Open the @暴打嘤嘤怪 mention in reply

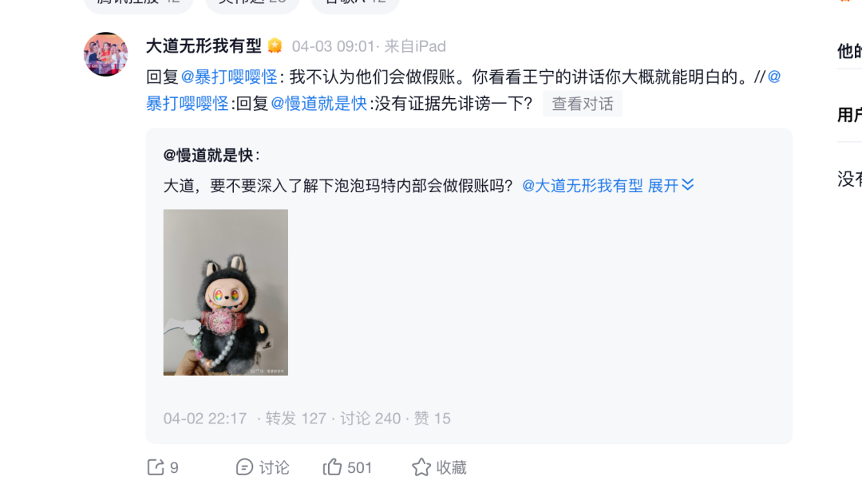229,77
